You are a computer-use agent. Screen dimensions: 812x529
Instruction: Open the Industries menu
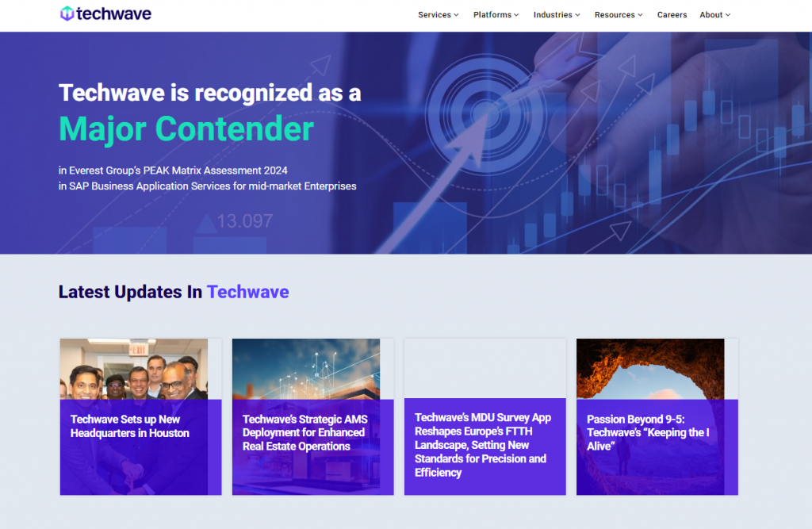point(553,15)
